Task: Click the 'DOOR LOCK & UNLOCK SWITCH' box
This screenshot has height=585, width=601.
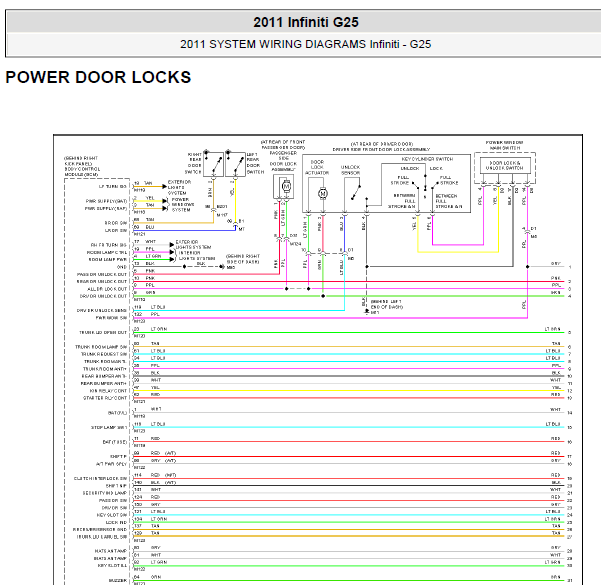Action: click(x=505, y=166)
